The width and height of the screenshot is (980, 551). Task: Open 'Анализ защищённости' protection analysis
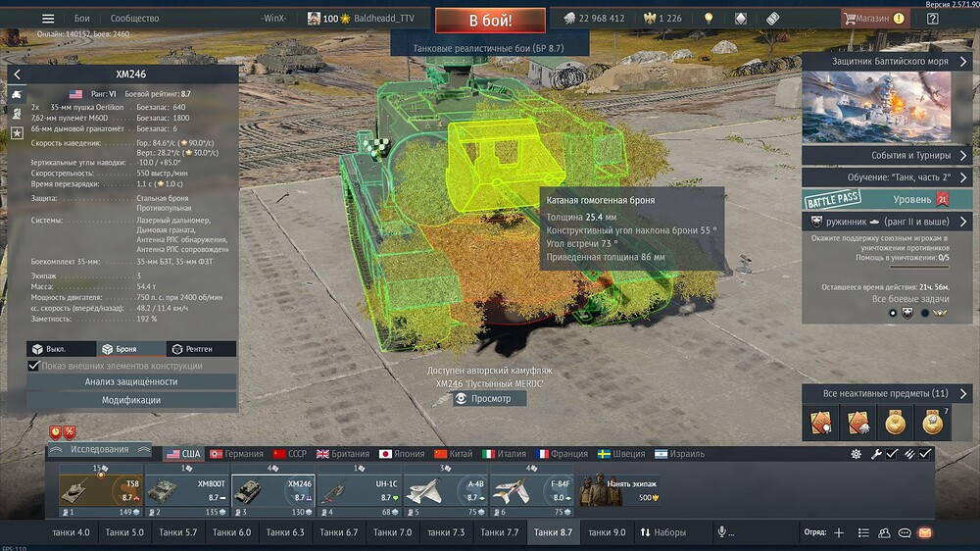tap(131, 381)
